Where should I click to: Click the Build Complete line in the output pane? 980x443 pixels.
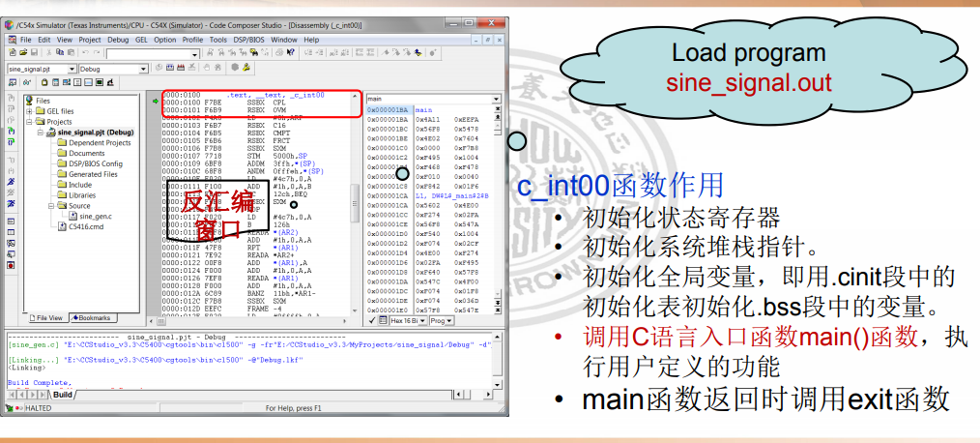[40, 382]
